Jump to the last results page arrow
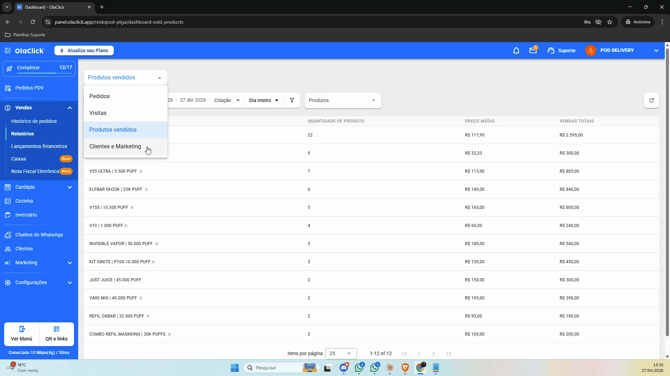This screenshot has height=376, width=670. pyautogui.click(x=448, y=354)
